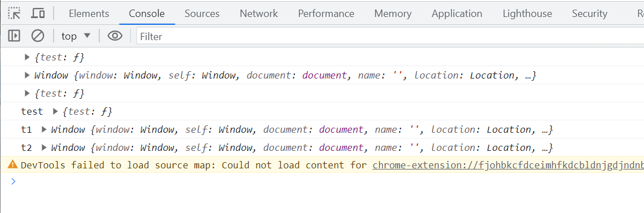The image size is (644, 213).
Task: Show the console sidebar panel
Action: (x=14, y=36)
